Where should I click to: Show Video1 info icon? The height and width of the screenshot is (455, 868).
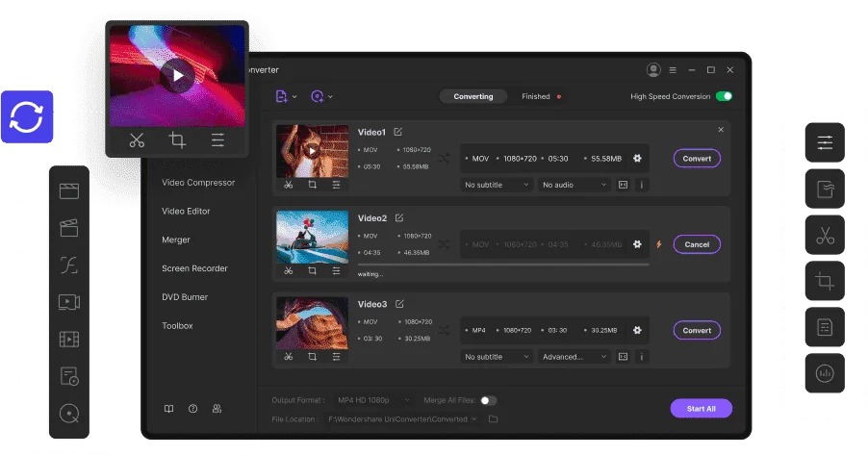coord(642,185)
